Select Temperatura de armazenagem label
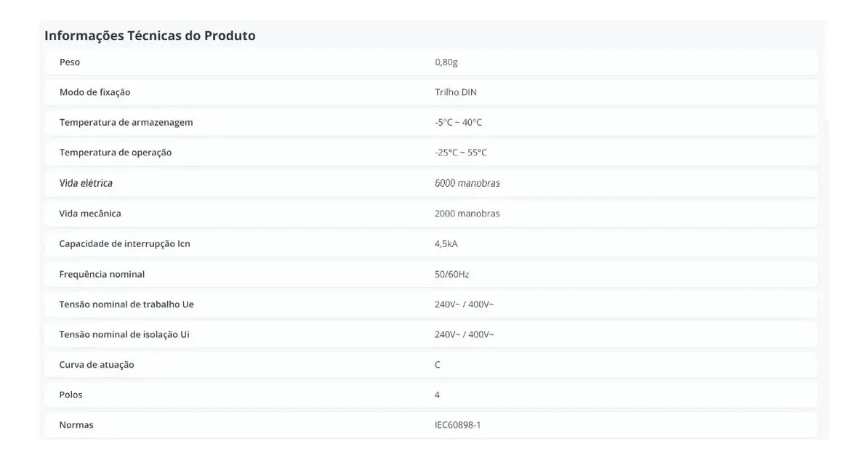The image size is (868, 460). [126, 122]
